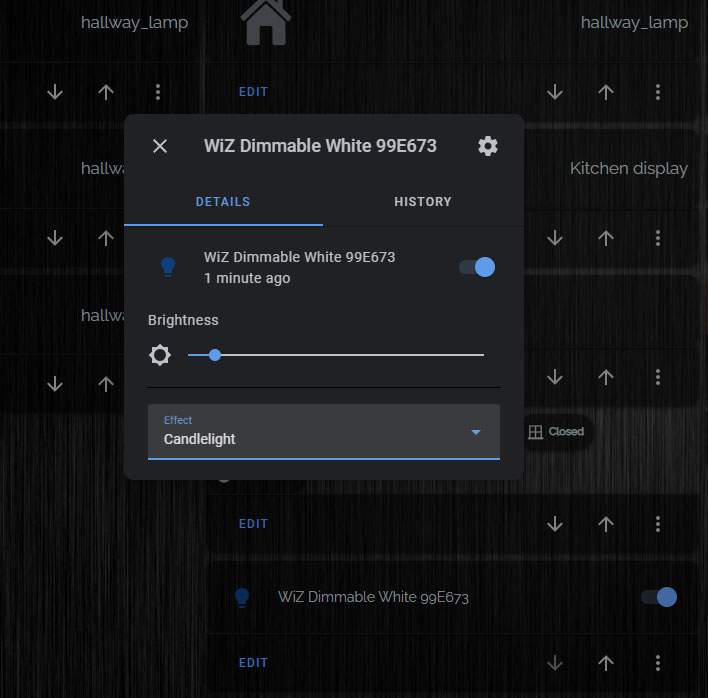Open more options for home icon card

coord(658,92)
